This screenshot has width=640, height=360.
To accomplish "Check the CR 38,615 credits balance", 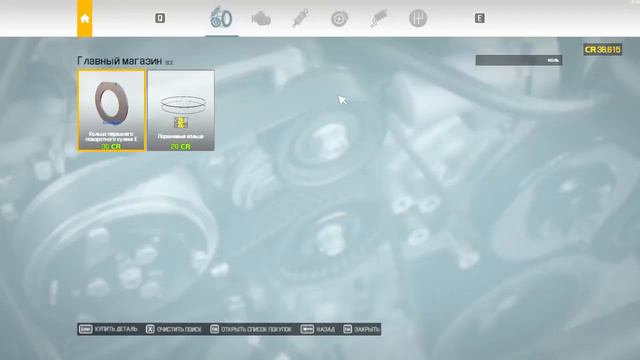I will (x=602, y=50).
